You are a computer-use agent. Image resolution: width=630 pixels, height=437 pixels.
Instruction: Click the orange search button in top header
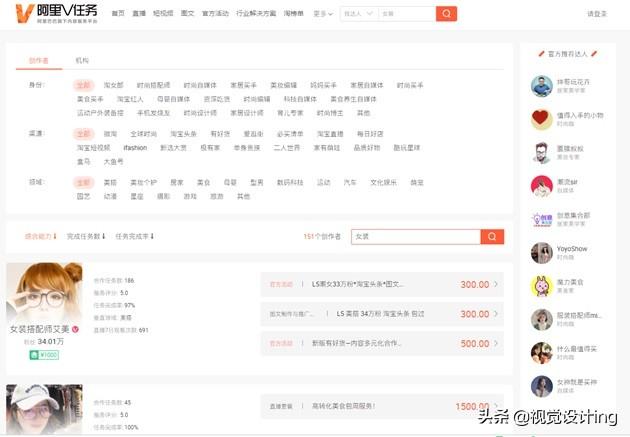point(446,14)
